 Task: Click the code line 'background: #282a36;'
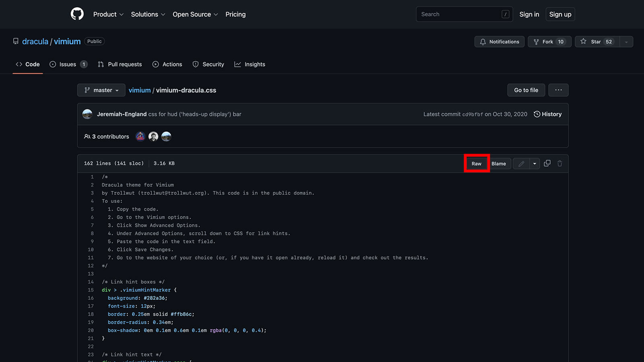pos(137,298)
